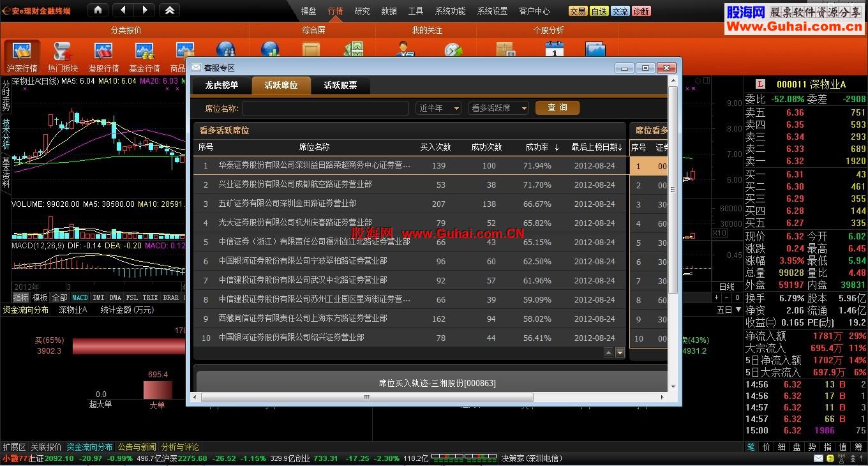Select MACD indicator tab
Screen dimensions: 868x466
[x=80, y=297]
